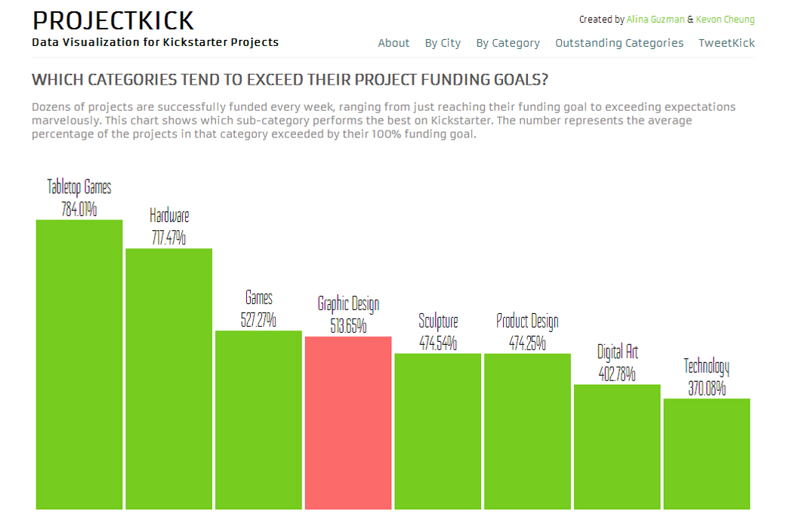Screen dimensions: 790x532
Task: Select Outstanding Categories nav link
Action: 619,43
